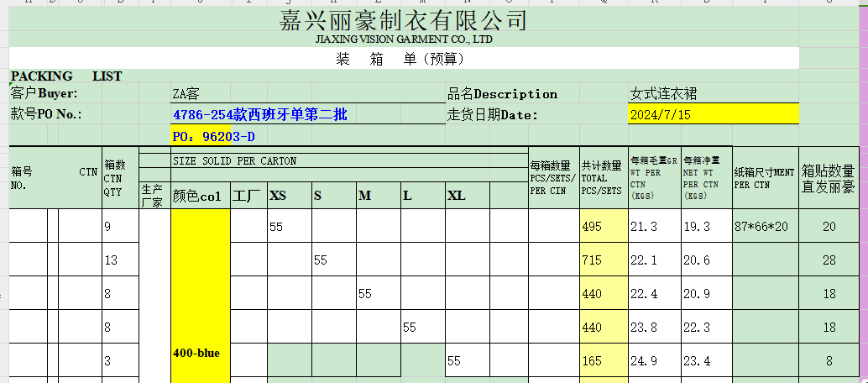Click the JIAXING VISION GARMENT CO., LTD cell
868x383 pixels.
coord(403,39)
